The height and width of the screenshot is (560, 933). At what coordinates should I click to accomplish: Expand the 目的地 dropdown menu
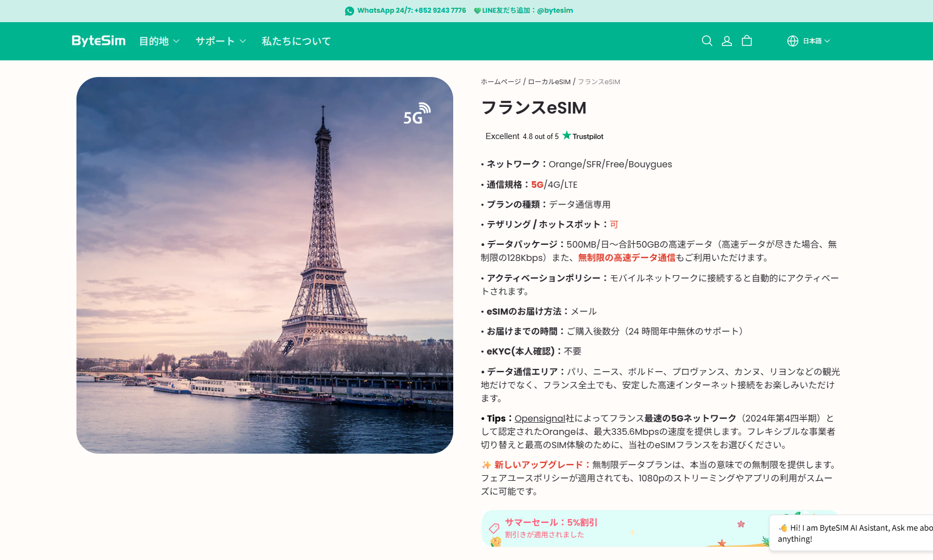click(160, 41)
